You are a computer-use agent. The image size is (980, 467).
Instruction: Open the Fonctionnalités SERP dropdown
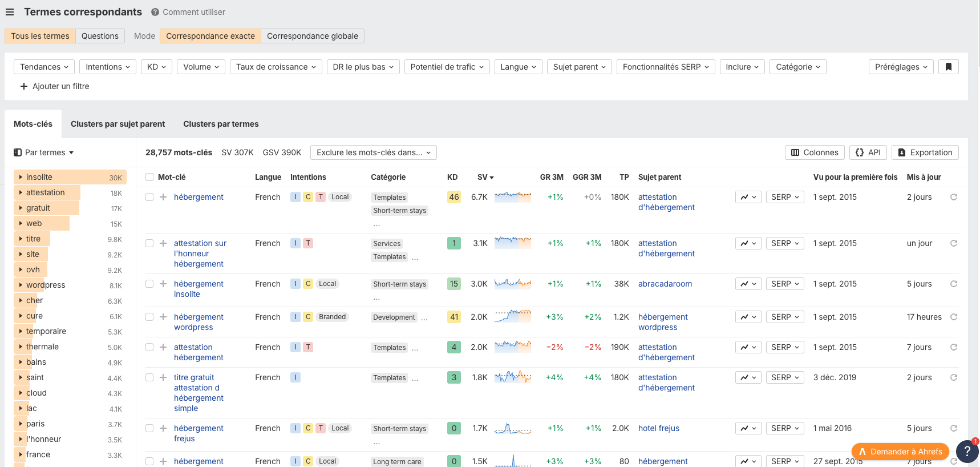click(x=666, y=67)
